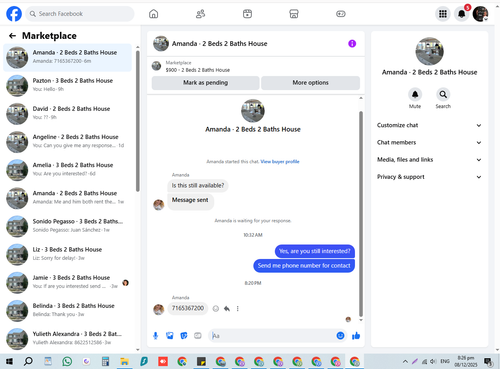Open Windows taskbar search
This screenshot has width=500, height=369.
pos(28,361)
